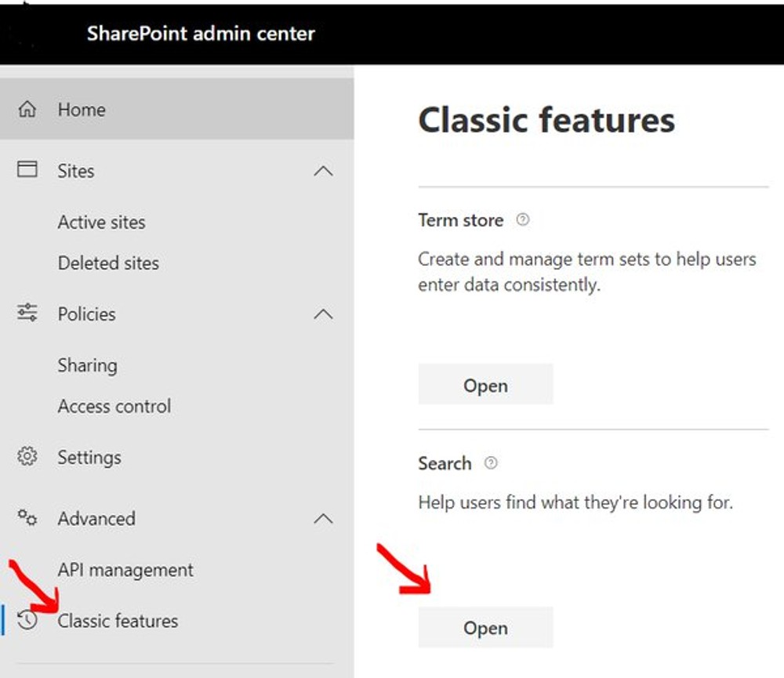This screenshot has height=678, width=784.
Task: Collapse the Sites section chevron
Action: click(x=324, y=171)
